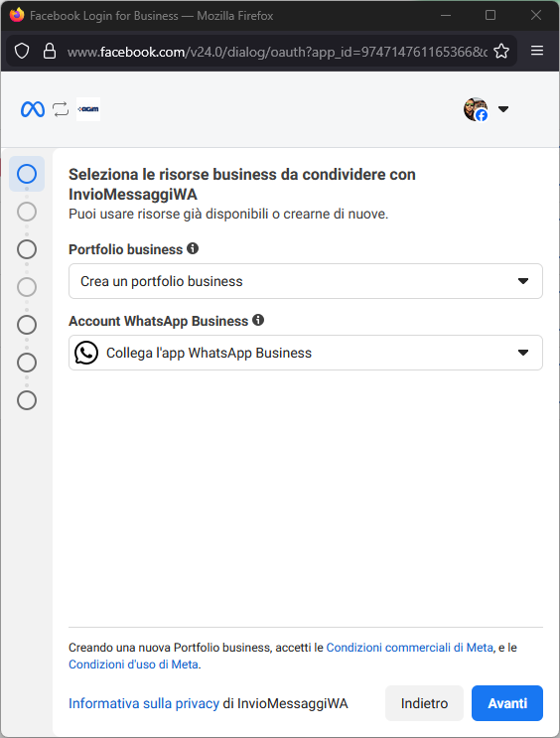Maximize the Firefox window

click(490, 16)
